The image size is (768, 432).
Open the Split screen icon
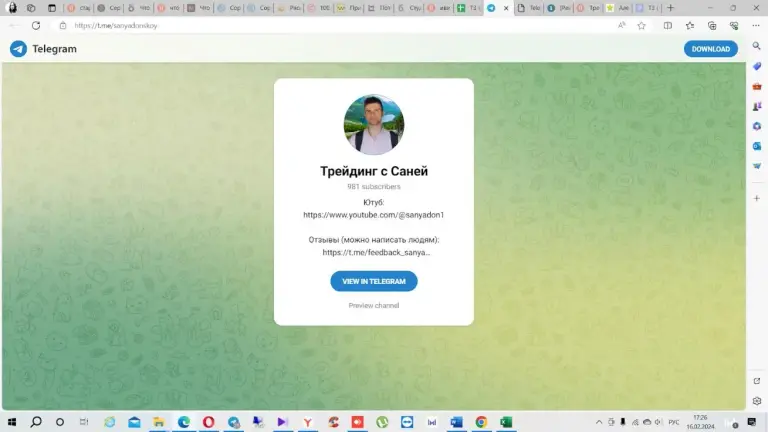(x=668, y=25)
